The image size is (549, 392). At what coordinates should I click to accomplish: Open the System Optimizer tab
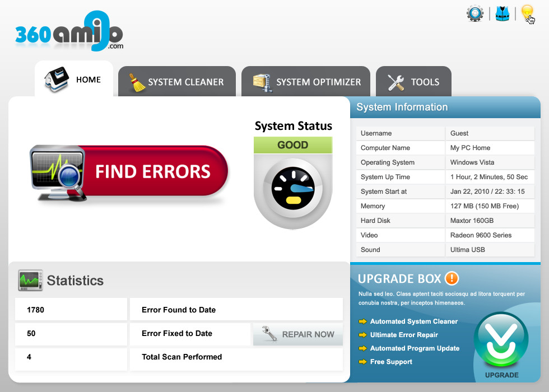pyautogui.click(x=306, y=82)
